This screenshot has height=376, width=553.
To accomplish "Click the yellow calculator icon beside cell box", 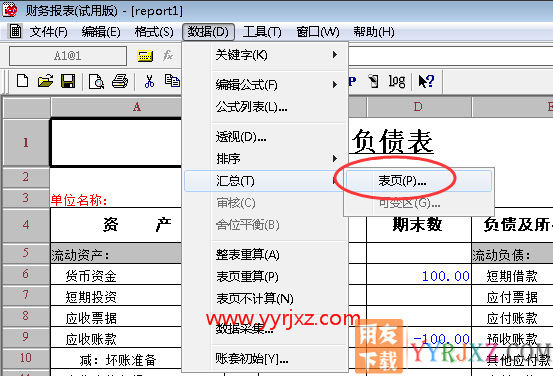I will tap(145, 56).
